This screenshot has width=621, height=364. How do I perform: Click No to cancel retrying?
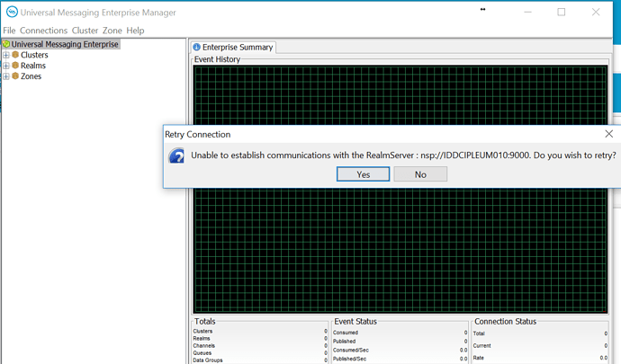click(x=420, y=174)
